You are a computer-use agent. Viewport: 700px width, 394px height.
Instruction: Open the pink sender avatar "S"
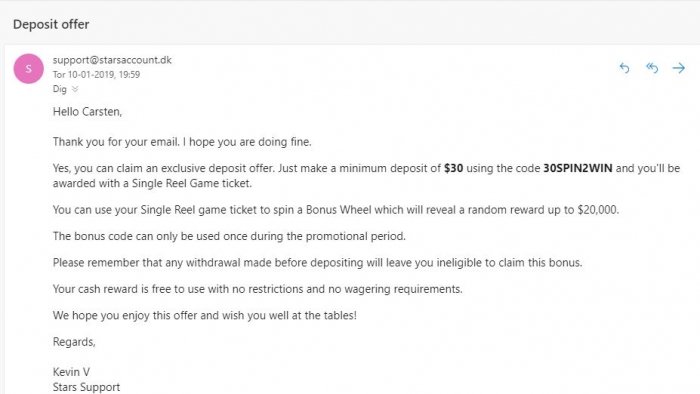[x=29, y=69]
